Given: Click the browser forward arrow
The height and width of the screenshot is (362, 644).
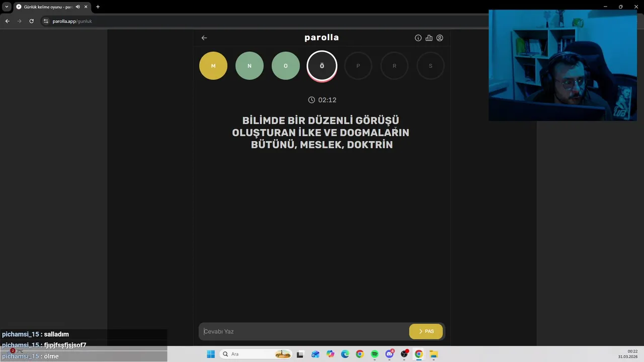Looking at the screenshot, I should (x=19, y=21).
